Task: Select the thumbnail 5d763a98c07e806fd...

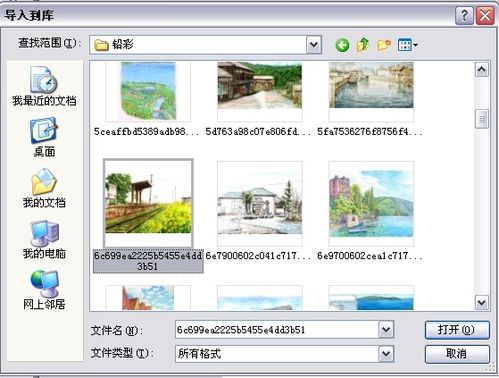Action: 260,91
